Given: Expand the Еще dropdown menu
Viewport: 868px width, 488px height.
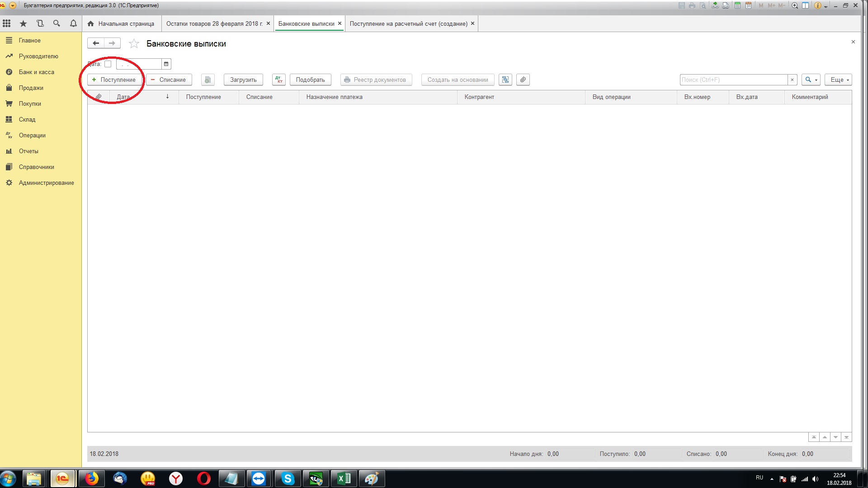Looking at the screenshot, I should point(838,80).
